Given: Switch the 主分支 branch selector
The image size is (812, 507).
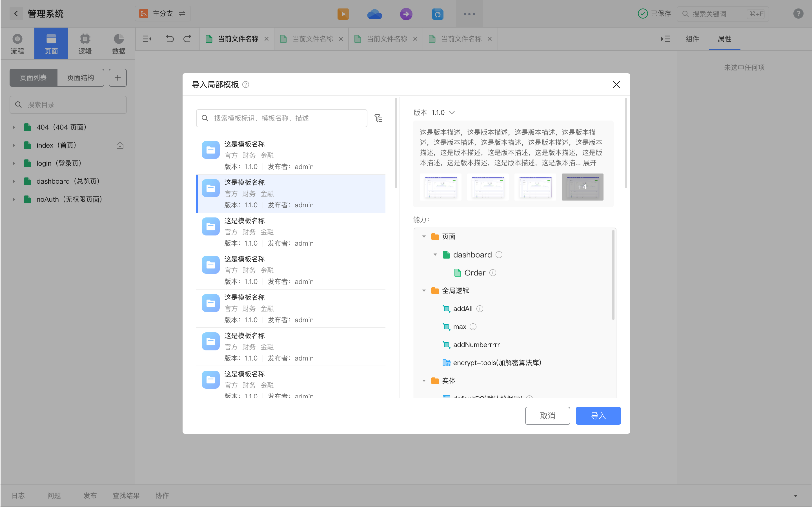Looking at the screenshot, I should pos(163,14).
